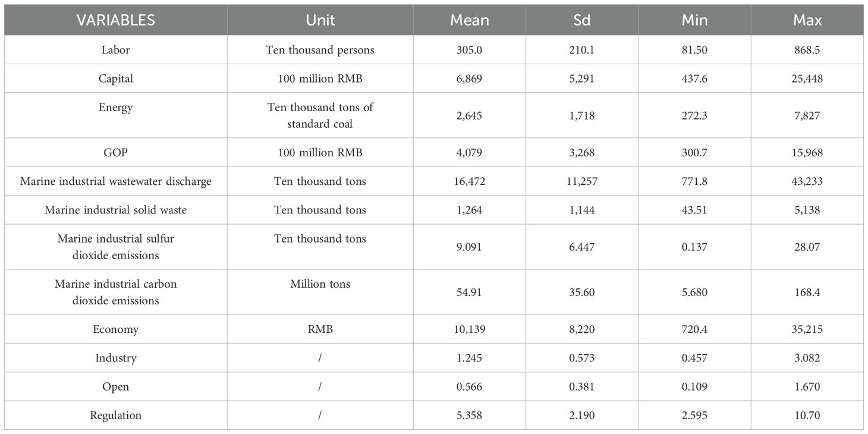Click the Max column header
Viewport: 868px width, 434px height.
(x=807, y=20)
